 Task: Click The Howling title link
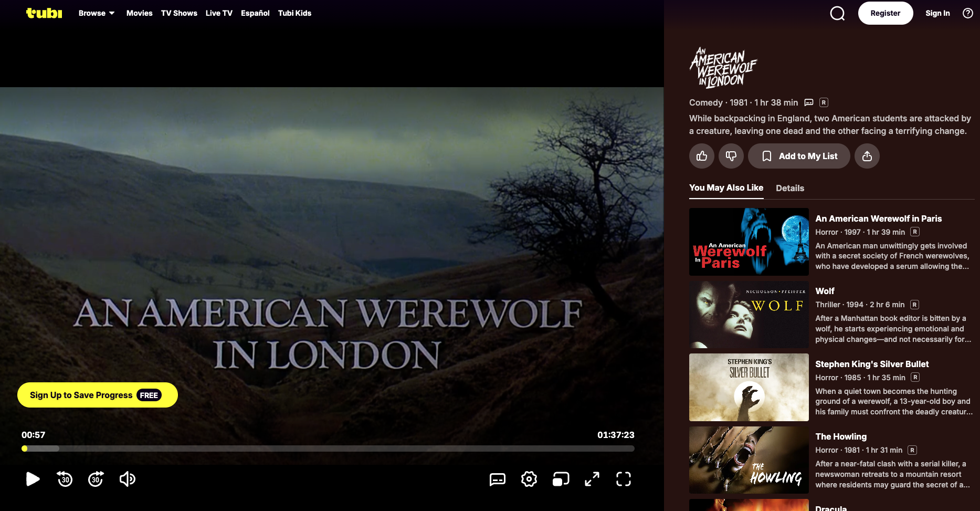(x=841, y=436)
